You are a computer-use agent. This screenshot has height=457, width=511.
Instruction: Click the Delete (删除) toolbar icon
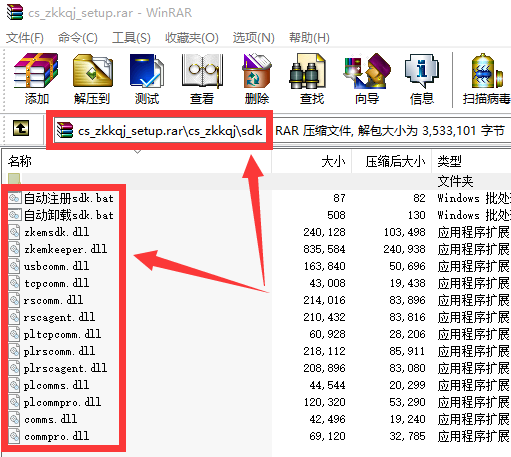pos(257,79)
